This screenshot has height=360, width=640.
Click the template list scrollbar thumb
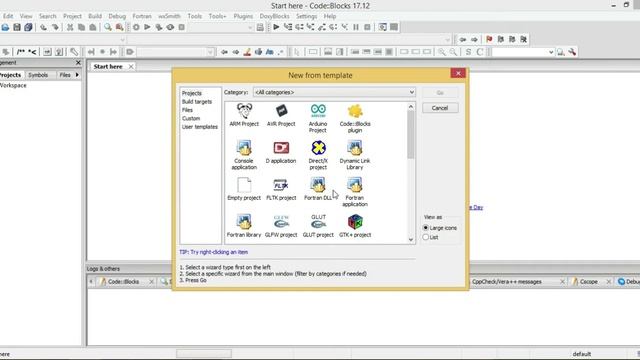pos(411,135)
